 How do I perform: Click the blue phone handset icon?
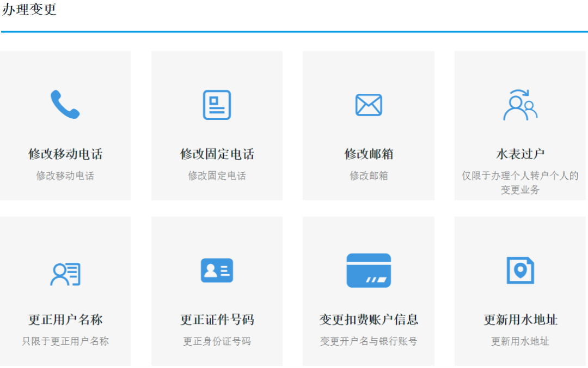(65, 105)
